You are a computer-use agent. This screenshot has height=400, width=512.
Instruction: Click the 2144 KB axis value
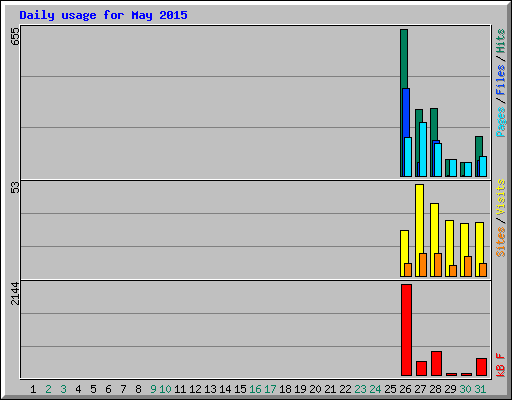(x=15, y=294)
